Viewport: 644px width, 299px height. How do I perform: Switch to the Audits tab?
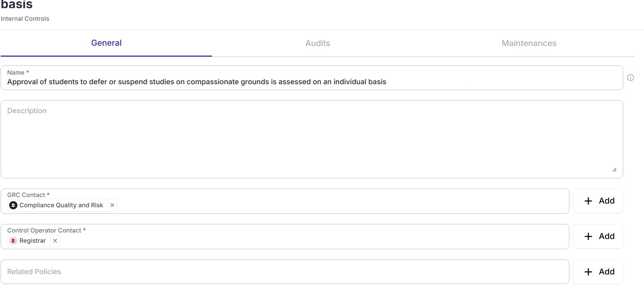pos(318,43)
